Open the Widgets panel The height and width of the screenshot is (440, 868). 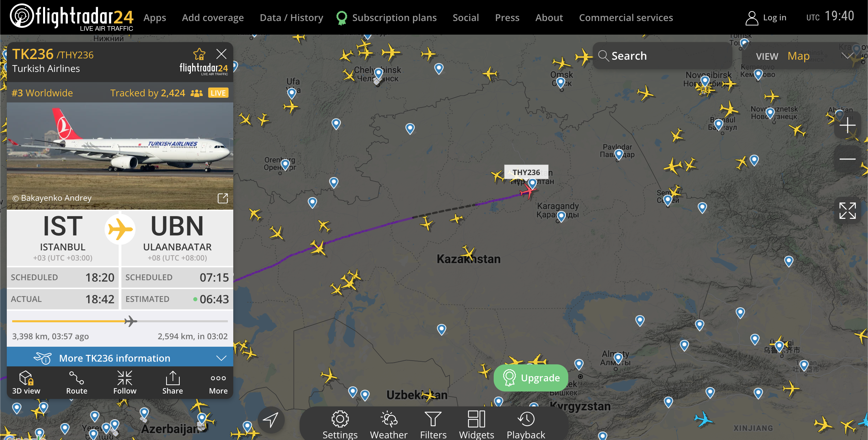coord(476,425)
